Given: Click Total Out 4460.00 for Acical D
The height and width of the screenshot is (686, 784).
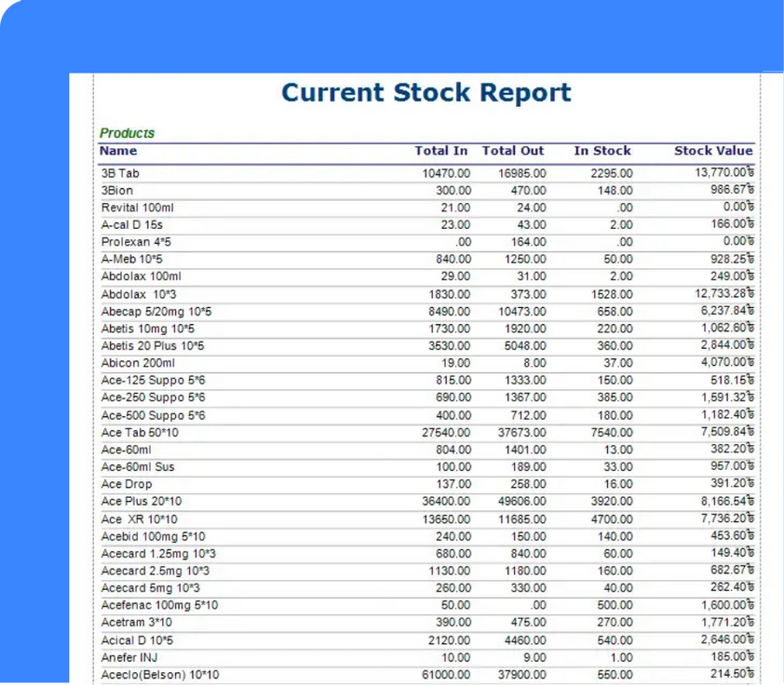Looking at the screenshot, I should (525, 640).
